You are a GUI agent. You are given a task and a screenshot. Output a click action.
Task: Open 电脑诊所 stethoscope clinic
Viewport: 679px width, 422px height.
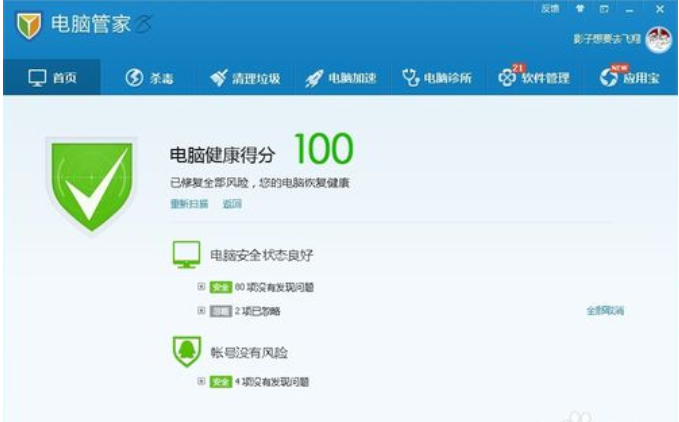click(x=437, y=77)
